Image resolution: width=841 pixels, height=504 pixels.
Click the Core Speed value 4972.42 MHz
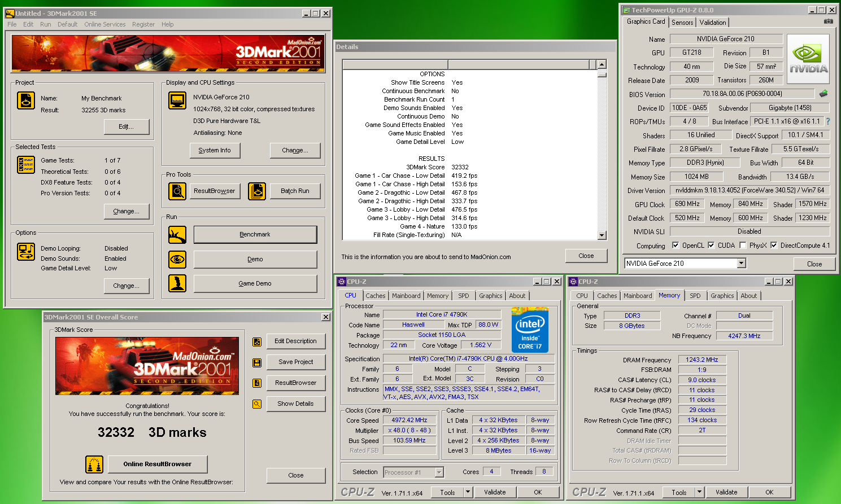click(409, 420)
